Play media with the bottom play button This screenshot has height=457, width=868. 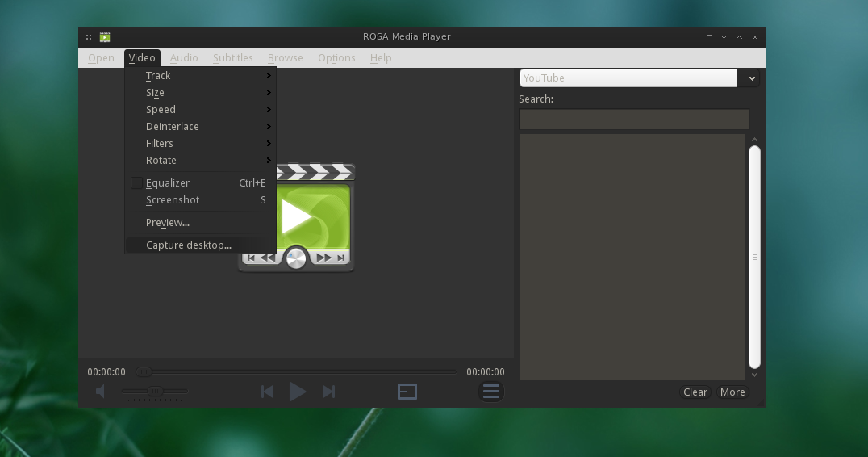(298, 392)
